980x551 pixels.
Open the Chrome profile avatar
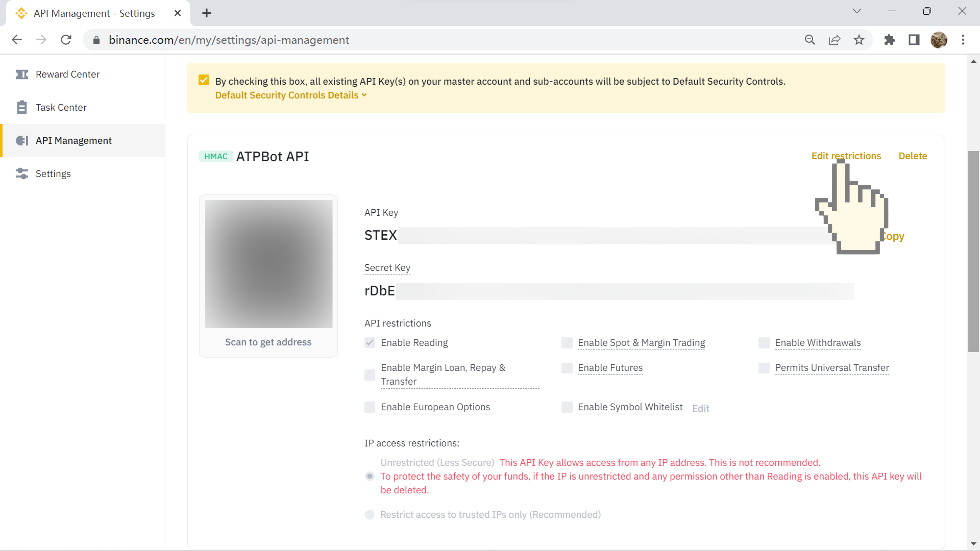(939, 40)
